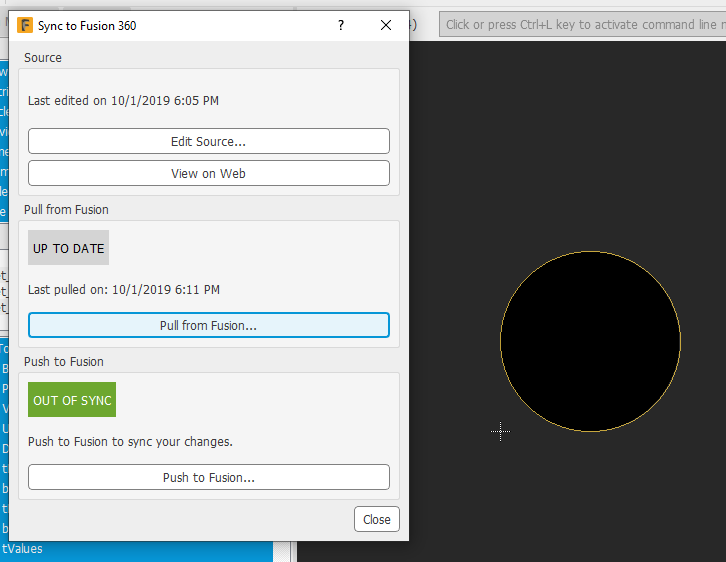Click the Source section heading
This screenshot has height=562, width=726.
(43, 58)
